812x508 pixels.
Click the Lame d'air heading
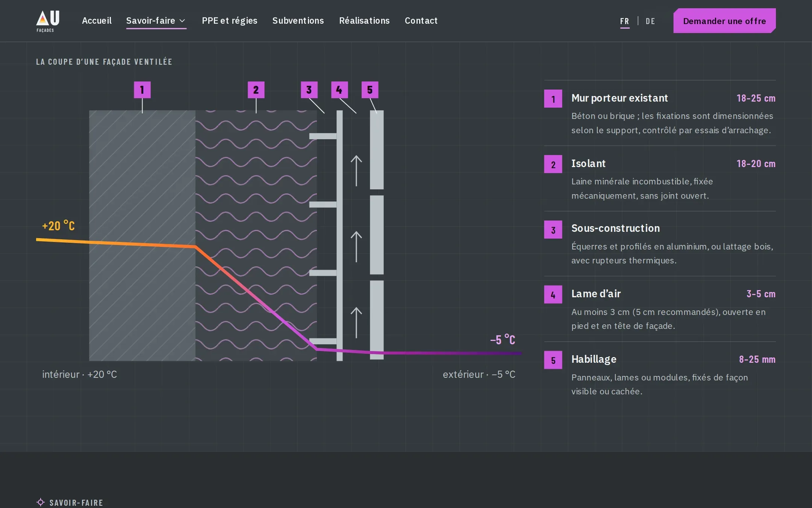coord(596,294)
